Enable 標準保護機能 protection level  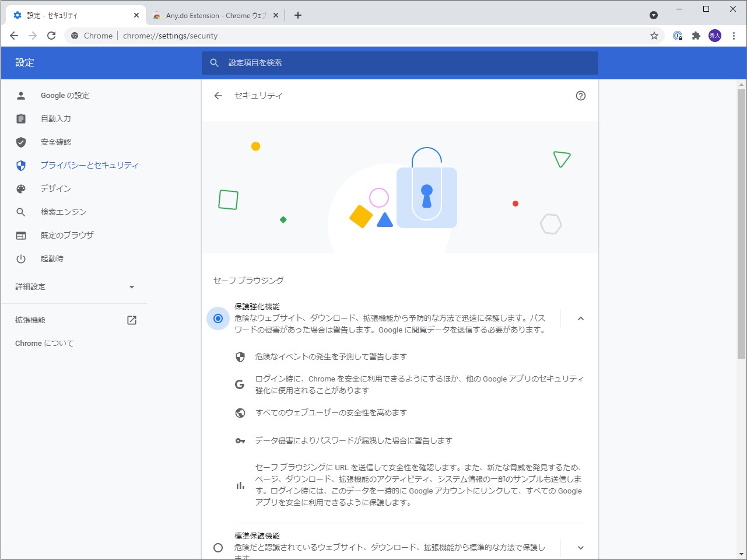[218, 547]
